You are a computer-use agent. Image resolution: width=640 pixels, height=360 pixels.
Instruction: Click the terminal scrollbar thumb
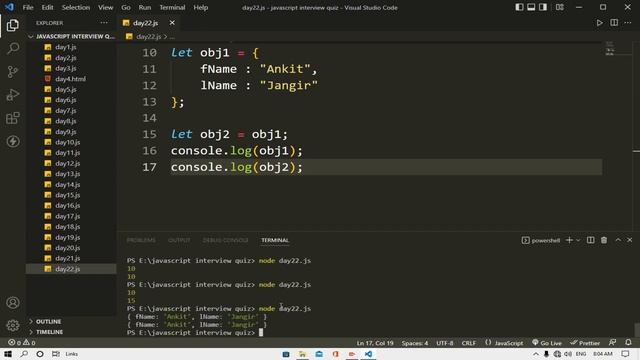(x=637, y=330)
